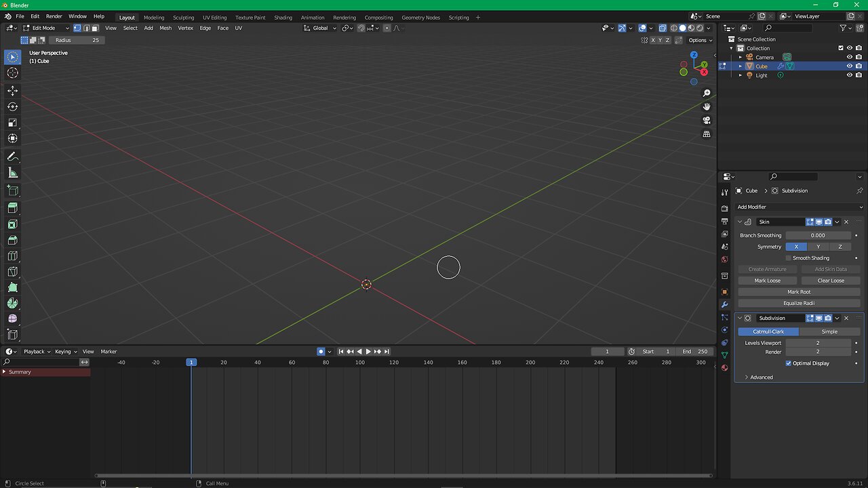Select the Measure tool

12,173
